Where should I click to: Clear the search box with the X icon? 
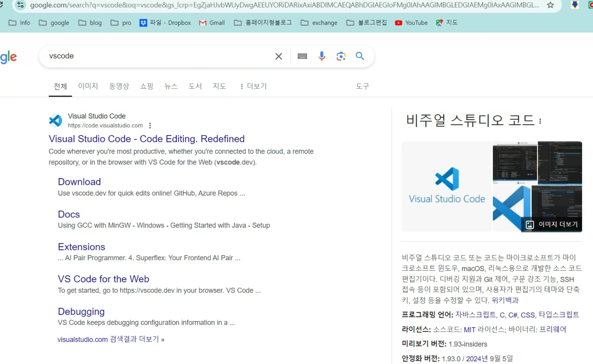(x=279, y=56)
